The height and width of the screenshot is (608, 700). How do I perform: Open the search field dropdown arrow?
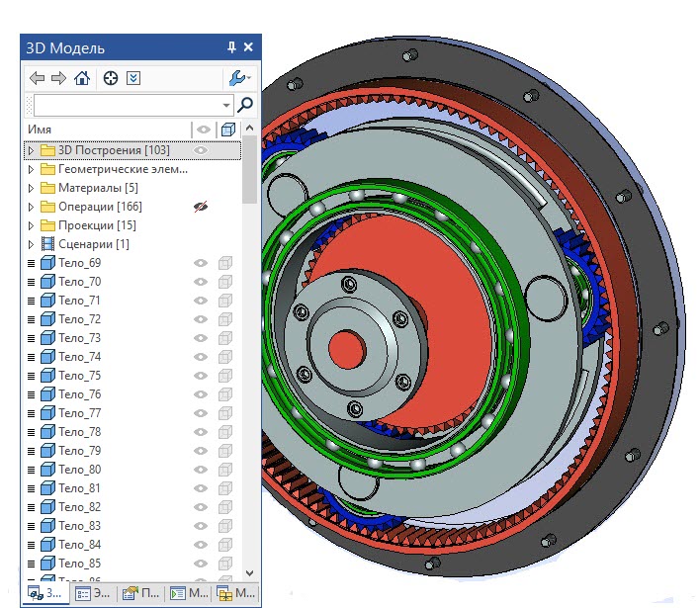point(226,105)
